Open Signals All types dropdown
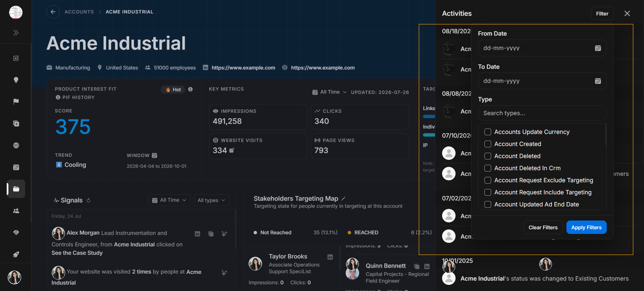 pyautogui.click(x=212, y=200)
